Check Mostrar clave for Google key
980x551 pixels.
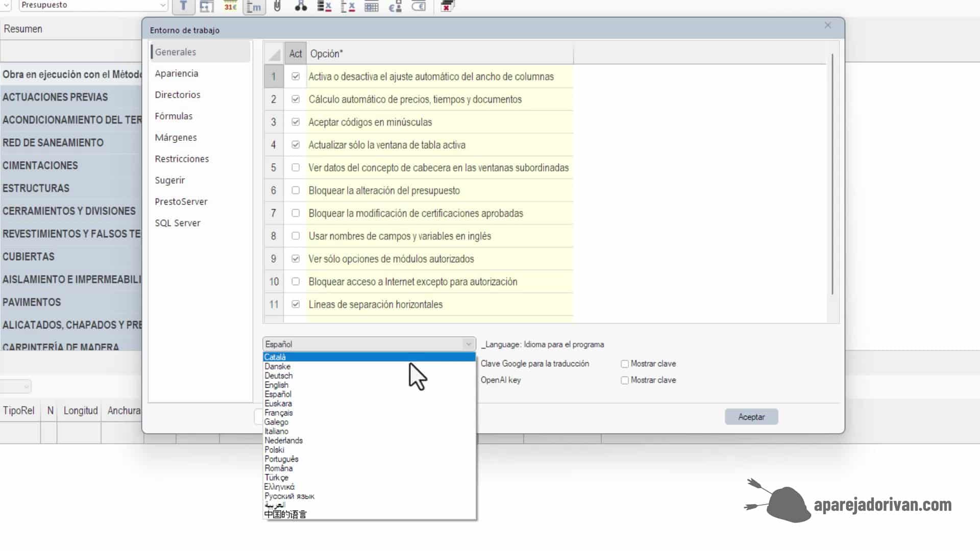tap(624, 364)
